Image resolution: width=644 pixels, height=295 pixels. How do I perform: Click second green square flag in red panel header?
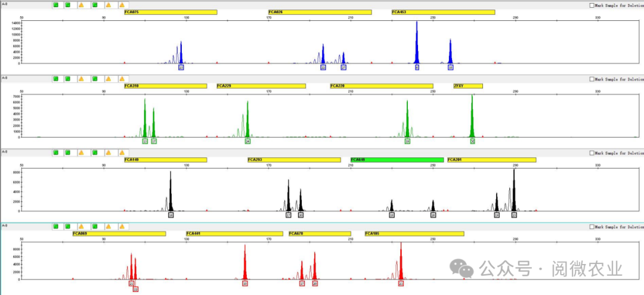pos(69,226)
